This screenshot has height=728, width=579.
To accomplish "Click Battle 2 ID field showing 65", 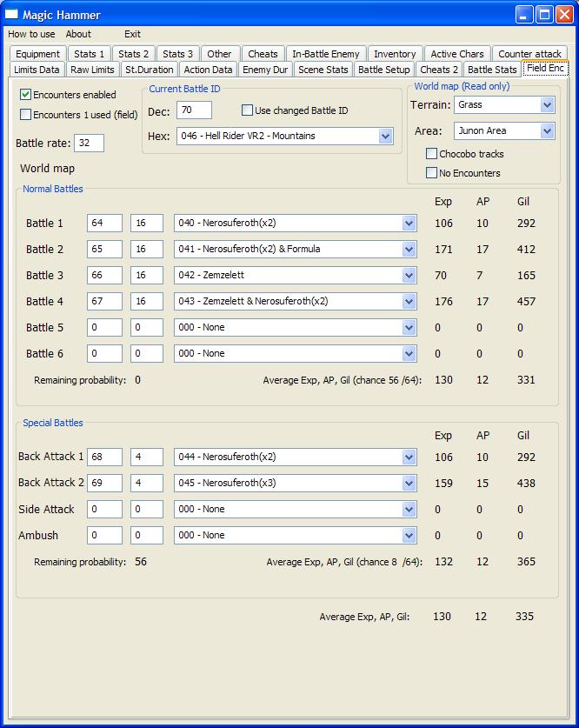I will click(105, 249).
